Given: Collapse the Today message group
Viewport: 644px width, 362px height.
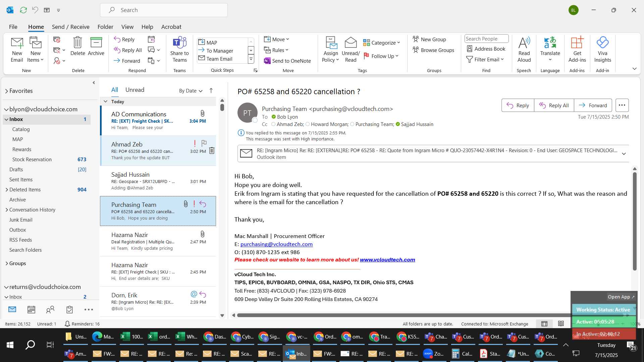Looking at the screenshot, I should point(105,101).
